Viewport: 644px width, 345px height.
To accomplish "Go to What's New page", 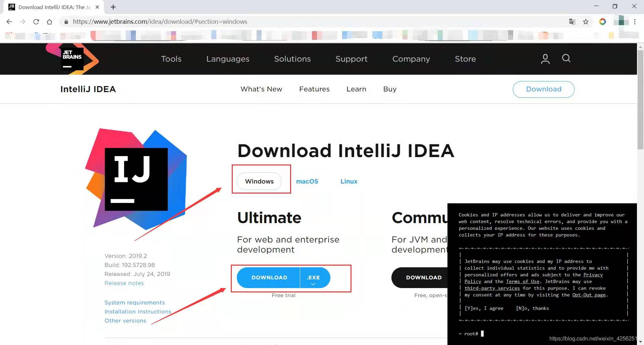I will [261, 89].
